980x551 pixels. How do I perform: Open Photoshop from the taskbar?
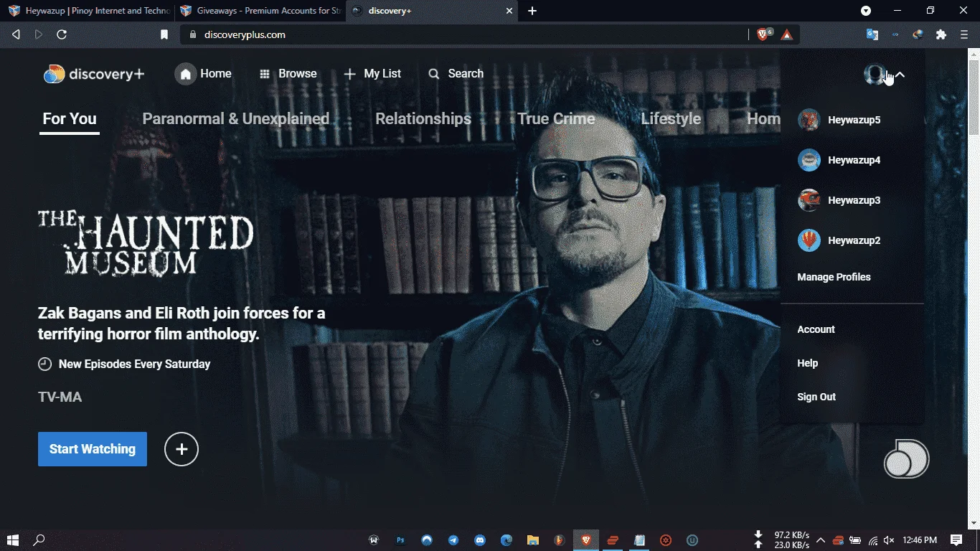pyautogui.click(x=400, y=540)
